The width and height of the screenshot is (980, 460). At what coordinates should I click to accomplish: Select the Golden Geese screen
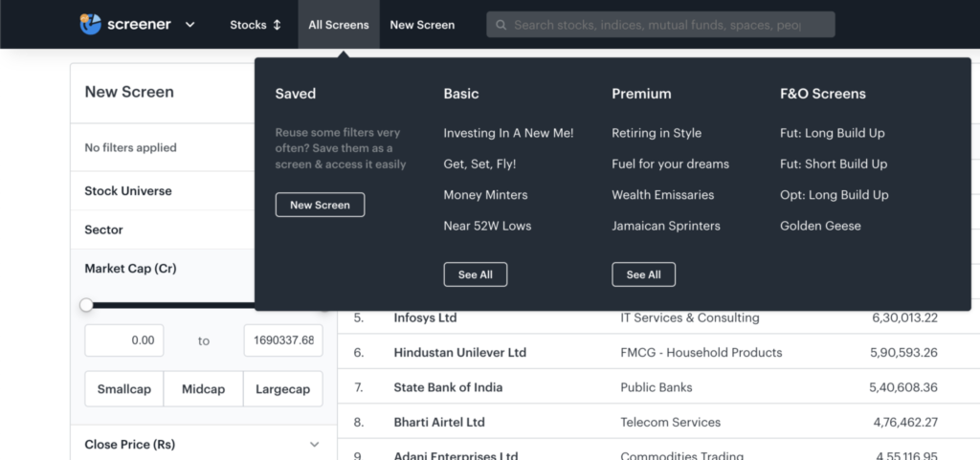[820, 226]
